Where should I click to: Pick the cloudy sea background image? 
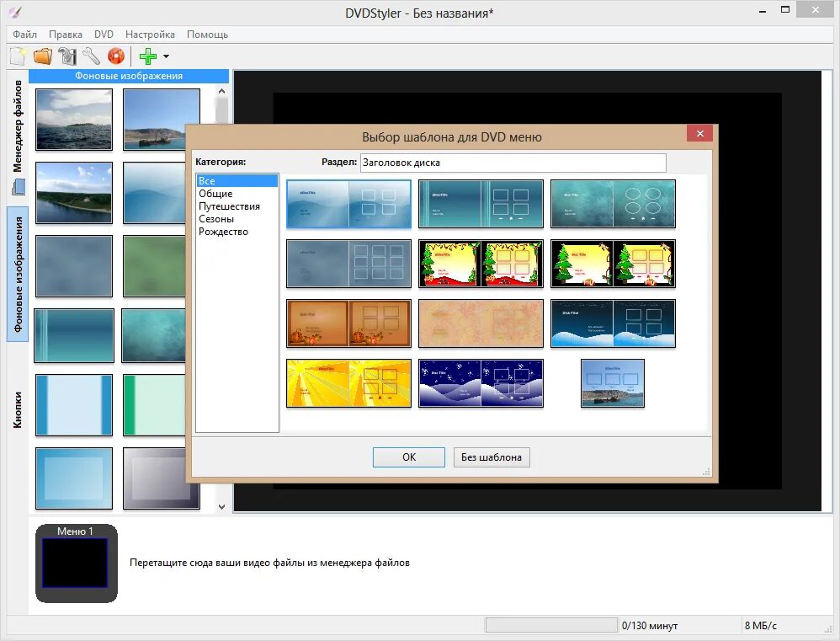pos(74,120)
